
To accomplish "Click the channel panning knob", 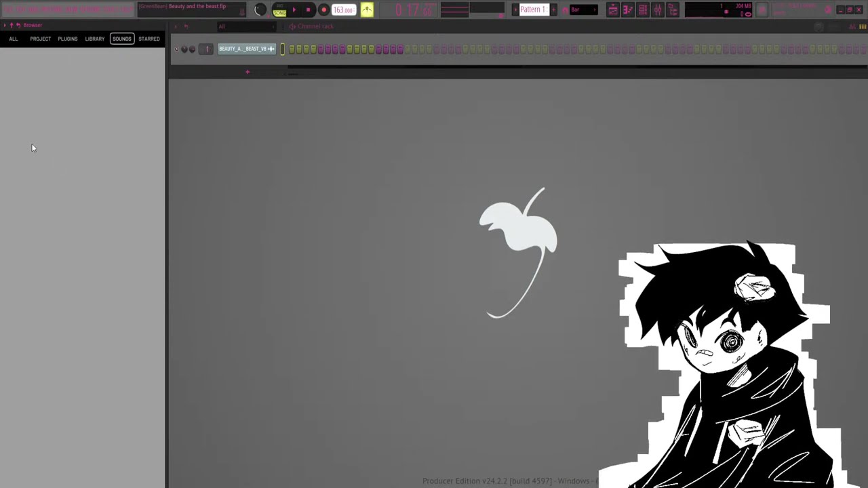I will (184, 49).
